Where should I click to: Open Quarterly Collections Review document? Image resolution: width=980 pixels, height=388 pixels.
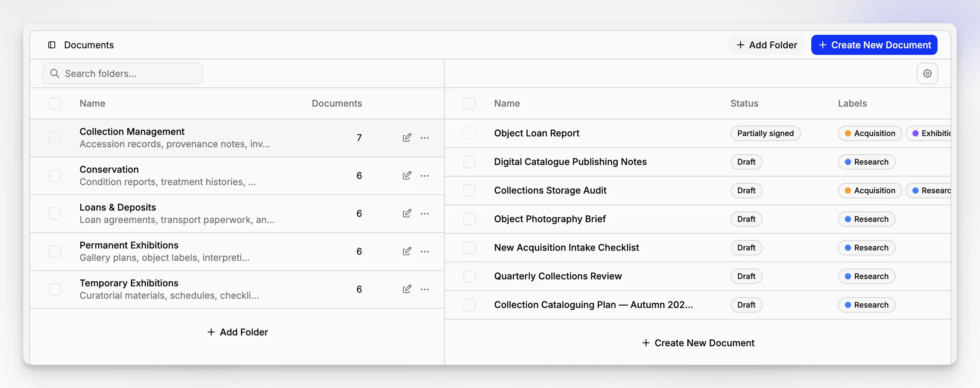point(558,276)
